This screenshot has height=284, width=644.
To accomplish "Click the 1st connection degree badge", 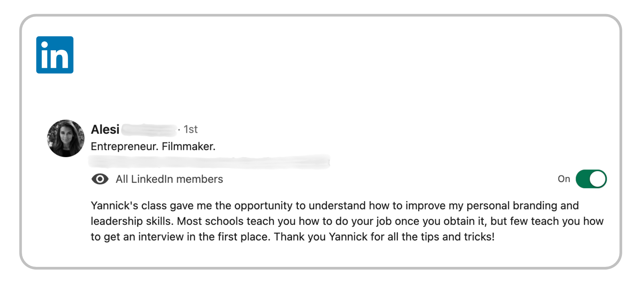I will pyautogui.click(x=191, y=130).
